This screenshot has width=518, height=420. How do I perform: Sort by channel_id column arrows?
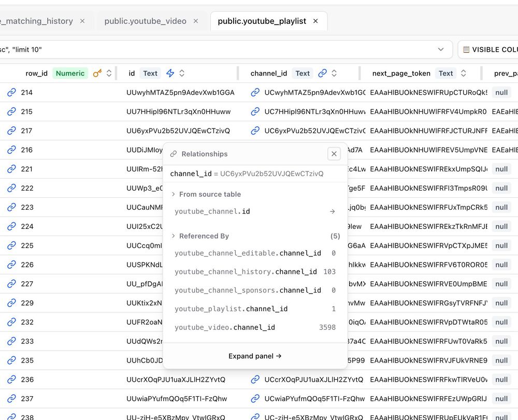334,74
